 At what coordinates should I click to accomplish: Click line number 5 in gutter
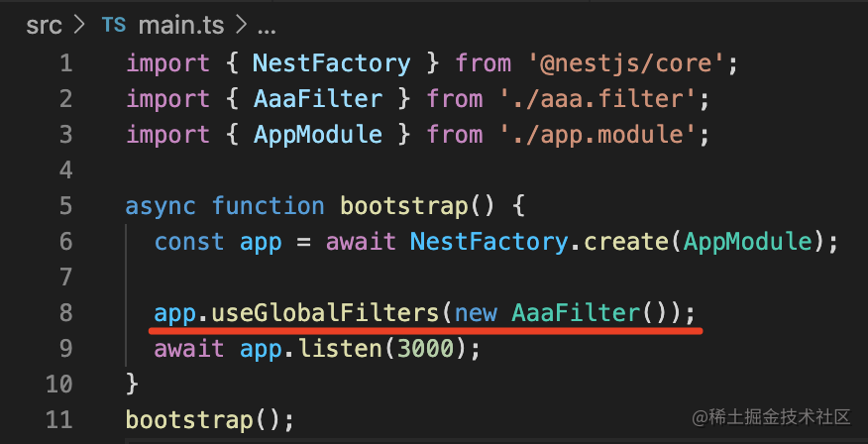[65, 206]
